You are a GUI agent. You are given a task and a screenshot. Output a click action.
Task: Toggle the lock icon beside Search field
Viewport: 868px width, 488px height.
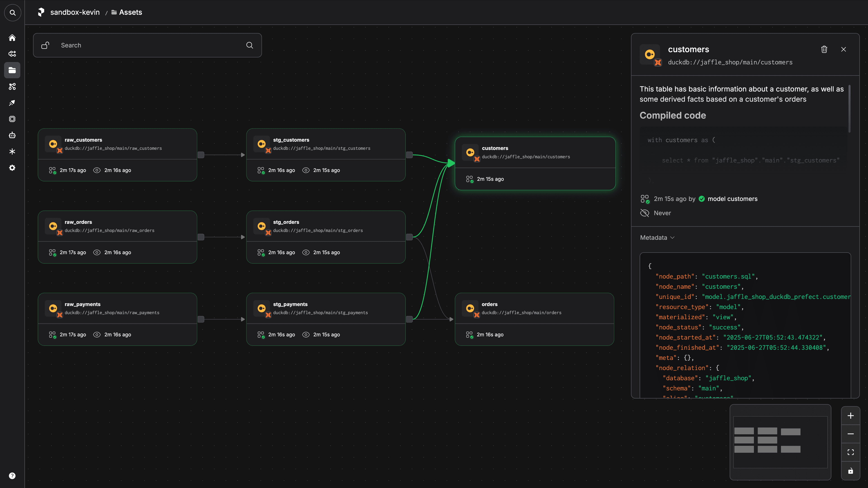coord(45,45)
